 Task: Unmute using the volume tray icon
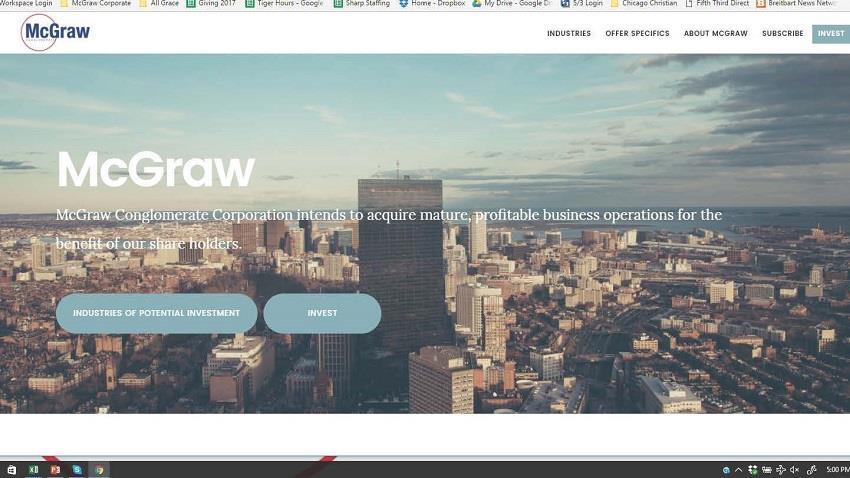794,469
